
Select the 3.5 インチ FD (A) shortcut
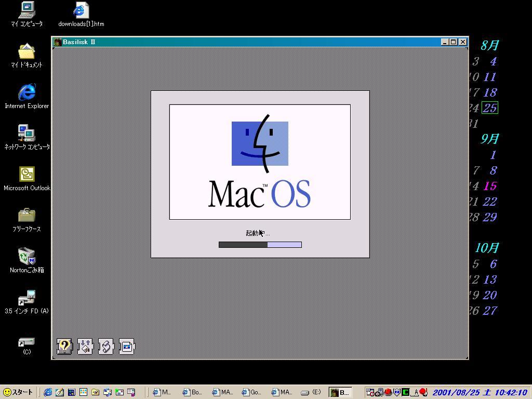coord(27,302)
